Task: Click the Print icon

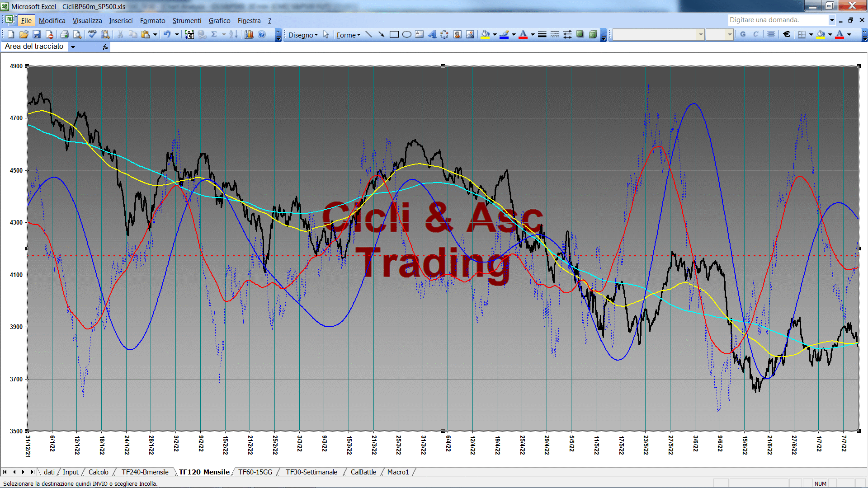Action: coord(64,34)
